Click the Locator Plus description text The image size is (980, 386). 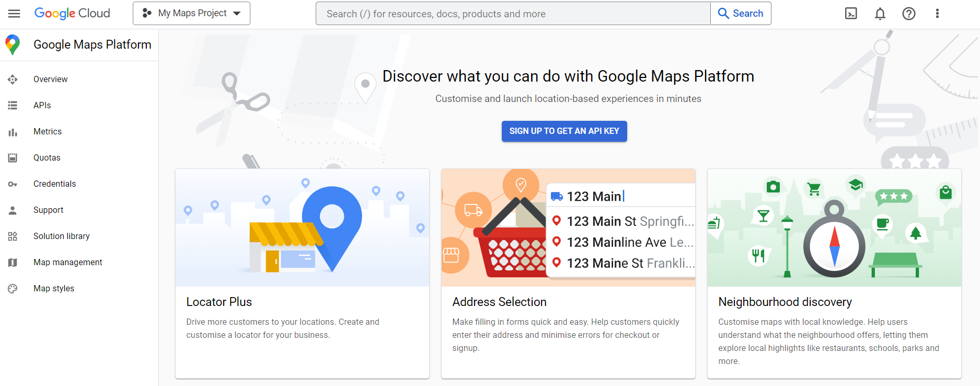[283, 328]
